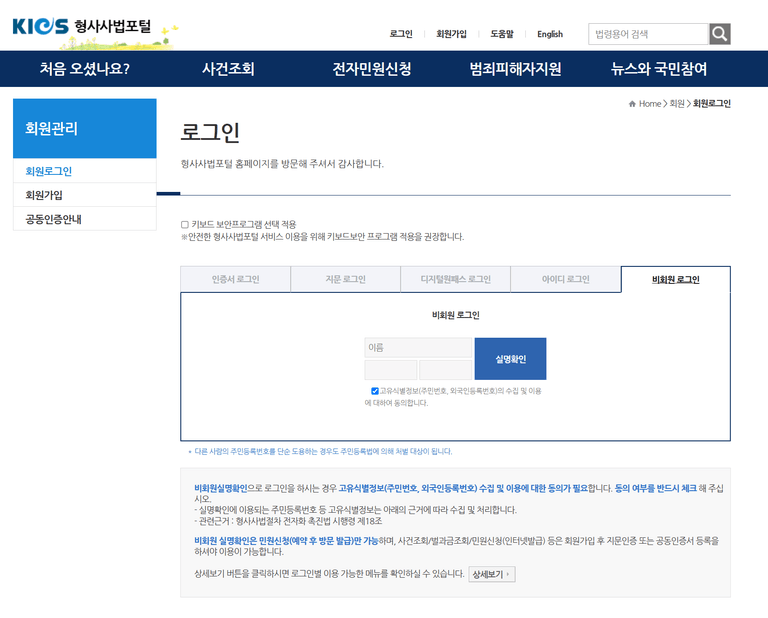Switch to the 아이디 로그인 tab
The image size is (768, 618).
point(565,279)
